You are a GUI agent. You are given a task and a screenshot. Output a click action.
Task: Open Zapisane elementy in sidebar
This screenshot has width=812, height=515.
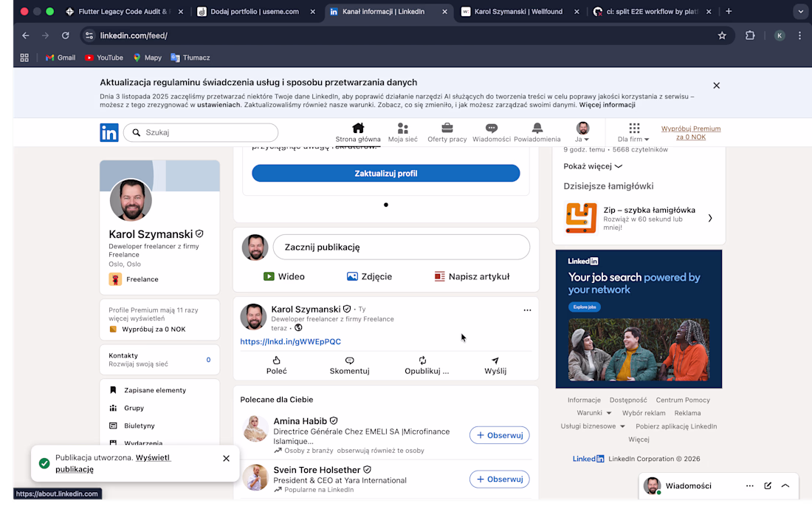tap(154, 390)
